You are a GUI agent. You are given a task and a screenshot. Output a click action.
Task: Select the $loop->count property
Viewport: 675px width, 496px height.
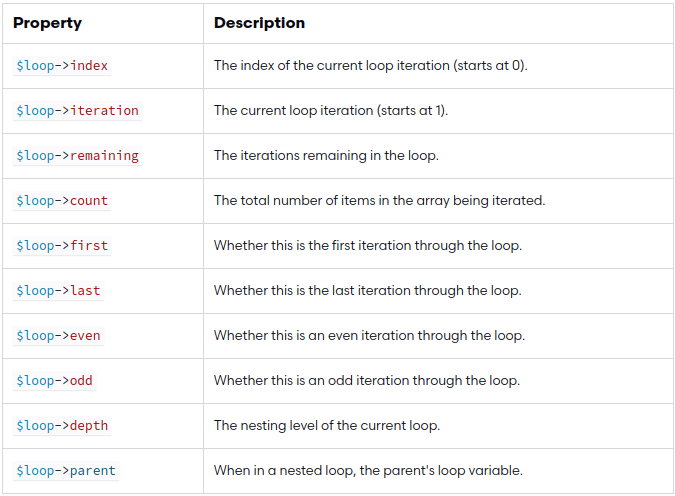click(62, 201)
